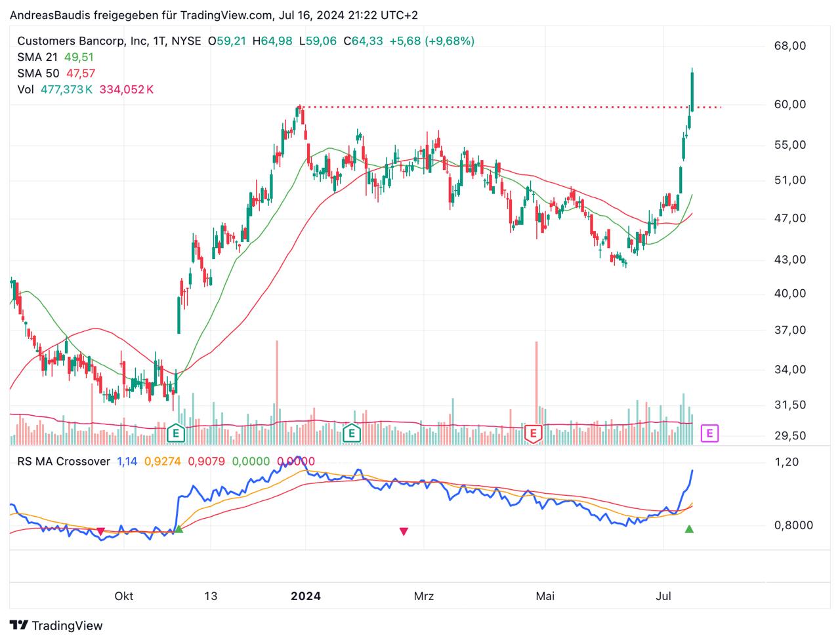Click the 2024 label on time axis
The width and height of the screenshot is (840, 642).
coord(306,596)
